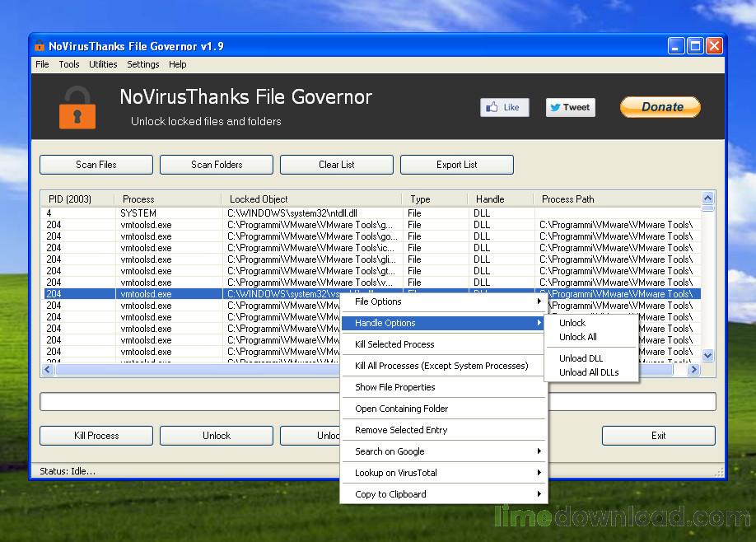Select Handle Options in context menu
The height and width of the screenshot is (542, 756).
[443, 323]
